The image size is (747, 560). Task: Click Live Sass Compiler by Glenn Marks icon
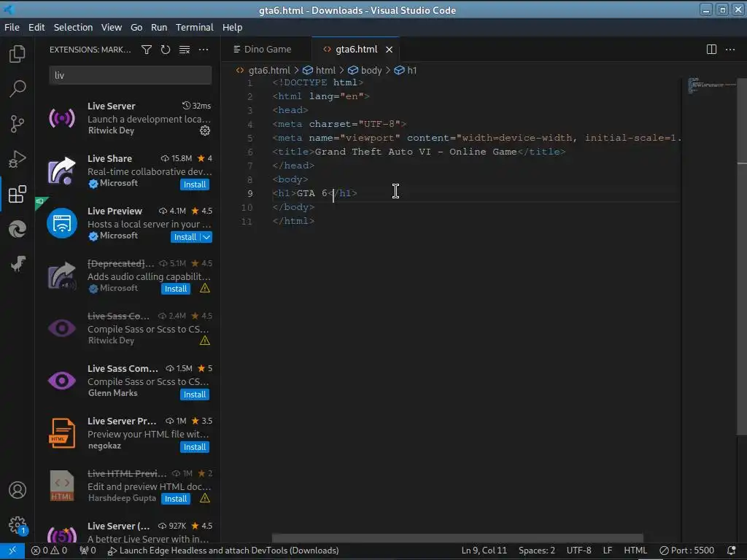point(62,381)
